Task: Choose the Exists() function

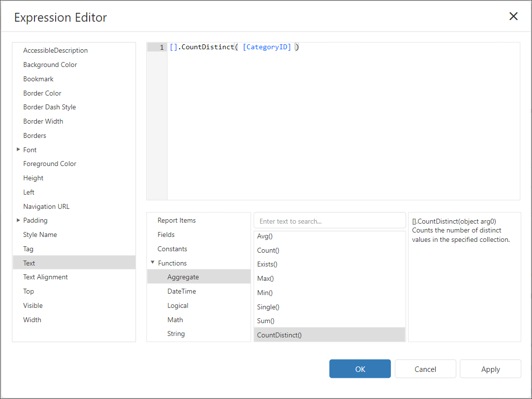Action: (x=329, y=264)
